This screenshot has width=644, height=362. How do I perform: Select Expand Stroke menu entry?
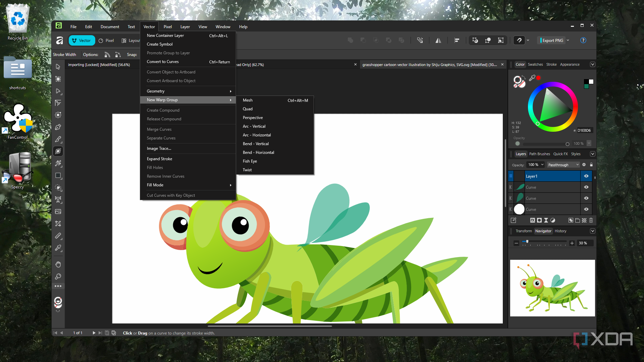tap(188, 159)
